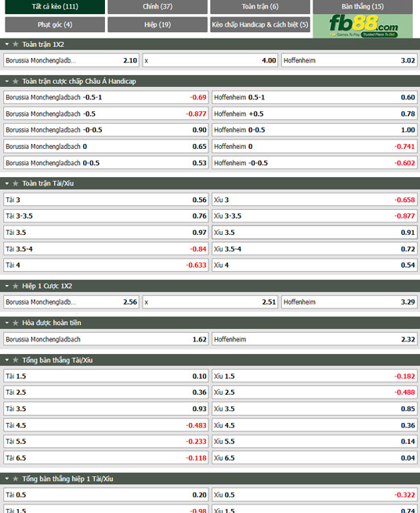Select Borussia Monchengladbach -0-0.5 at 0.90
The width and height of the screenshot is (420, 513).
(106, 130)
